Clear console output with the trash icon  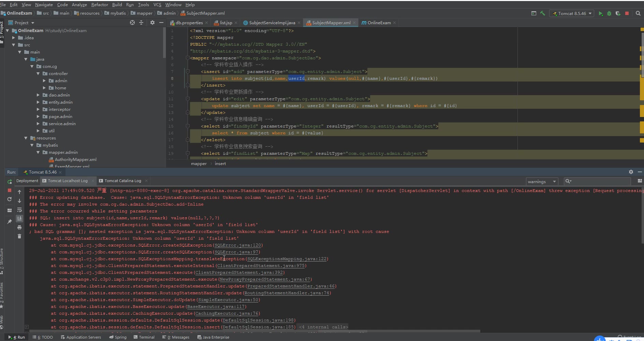[19, 236]
